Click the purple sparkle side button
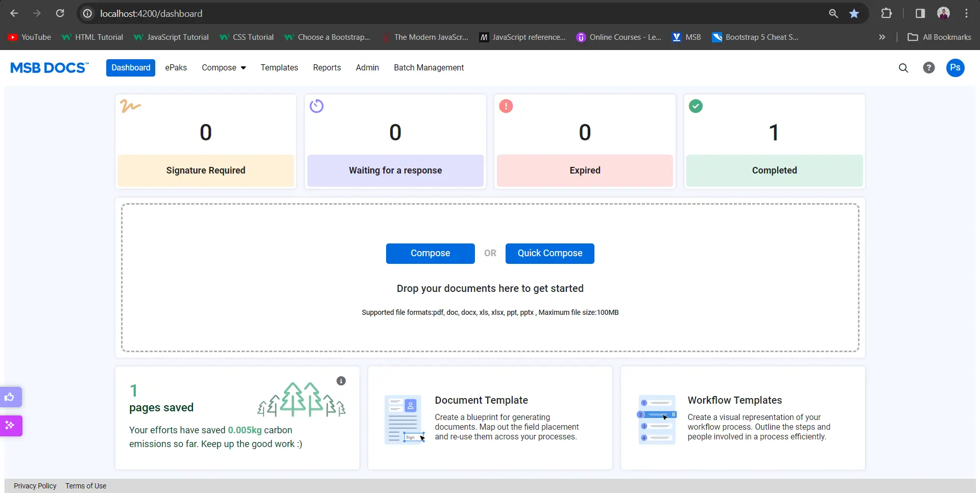This screenshot has width=980, height=493. click(x=10, y=425)
